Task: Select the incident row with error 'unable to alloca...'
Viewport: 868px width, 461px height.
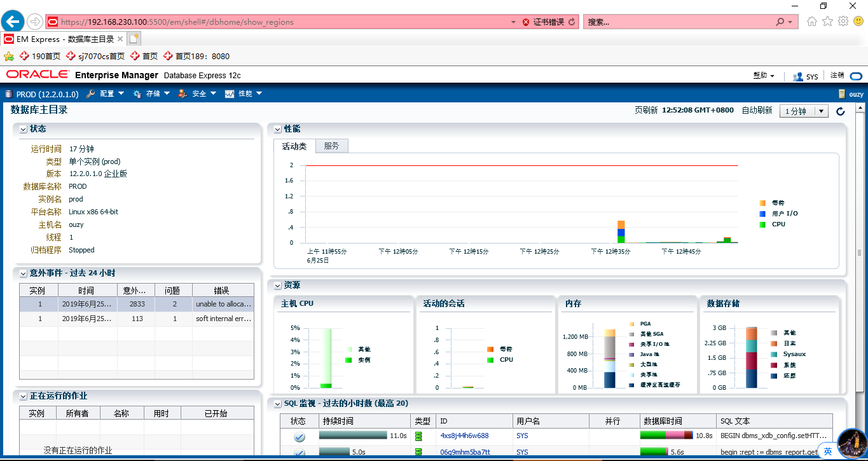Action: coord(137,304)
